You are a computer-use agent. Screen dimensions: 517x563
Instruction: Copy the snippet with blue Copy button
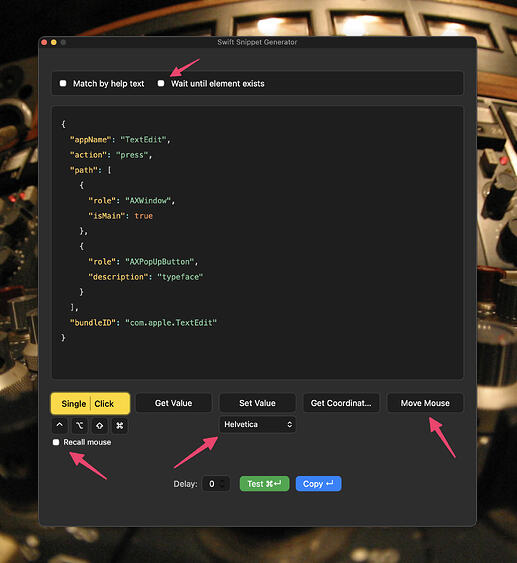(318, 484)
